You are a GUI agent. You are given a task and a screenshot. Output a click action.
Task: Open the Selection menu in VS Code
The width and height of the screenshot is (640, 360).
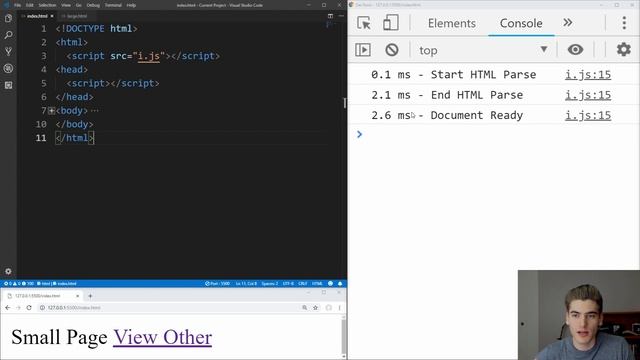pos(47,5)
